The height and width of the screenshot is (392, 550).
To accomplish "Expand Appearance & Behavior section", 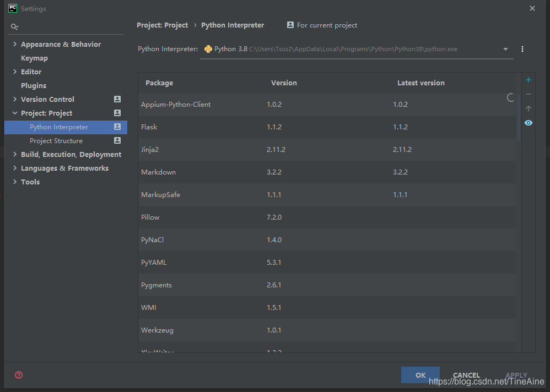I will tap(15, 44).
